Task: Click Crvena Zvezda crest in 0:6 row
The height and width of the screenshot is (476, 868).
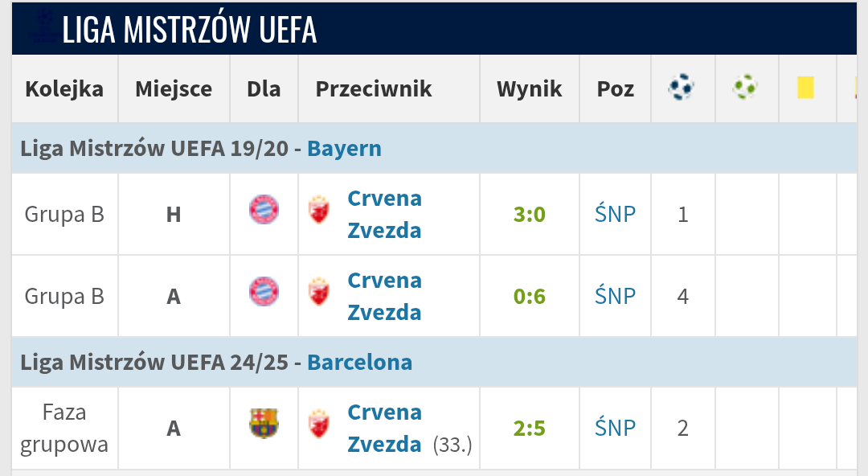Action: pos(319,293)
